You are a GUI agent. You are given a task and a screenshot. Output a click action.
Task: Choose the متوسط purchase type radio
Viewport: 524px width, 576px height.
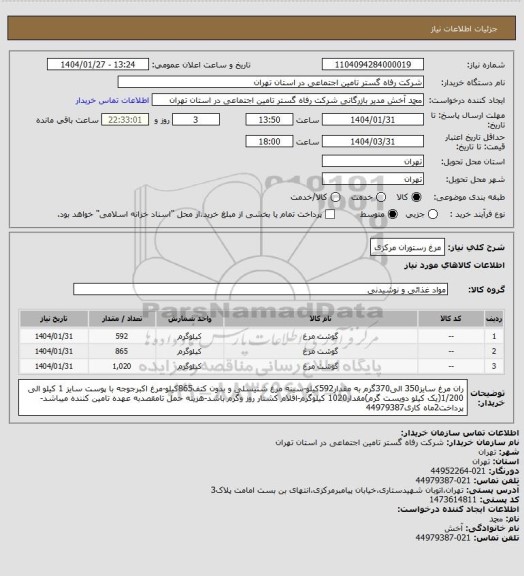(x=392, y=214)
